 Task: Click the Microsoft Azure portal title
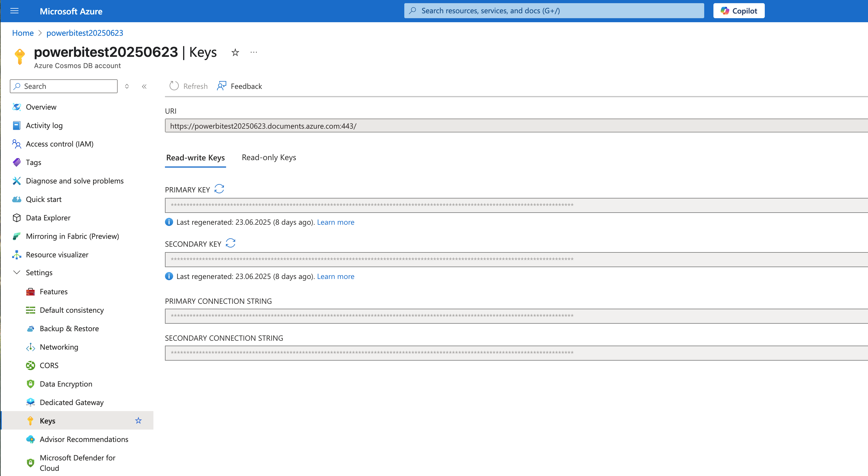pyautogui.click(x=71, y=12)
